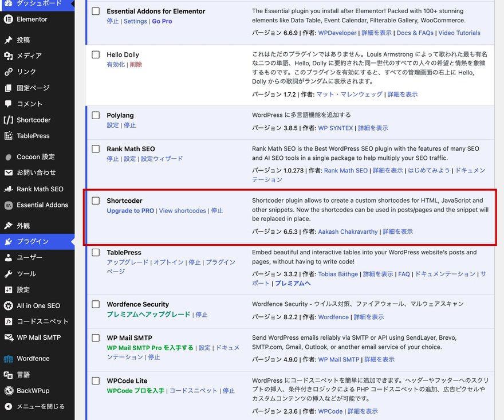Click the plug icon for プラグイン
Viewport: 504px width, 420px height.
click(9, 242)
